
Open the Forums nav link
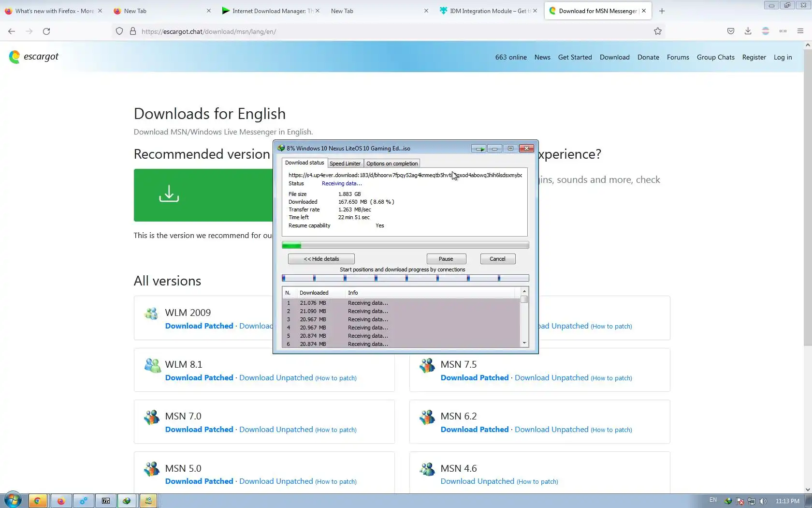678,57
